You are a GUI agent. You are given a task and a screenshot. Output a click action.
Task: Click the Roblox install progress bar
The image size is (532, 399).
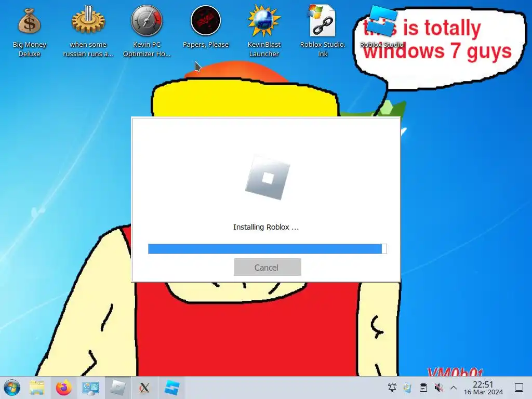(268, 249)
